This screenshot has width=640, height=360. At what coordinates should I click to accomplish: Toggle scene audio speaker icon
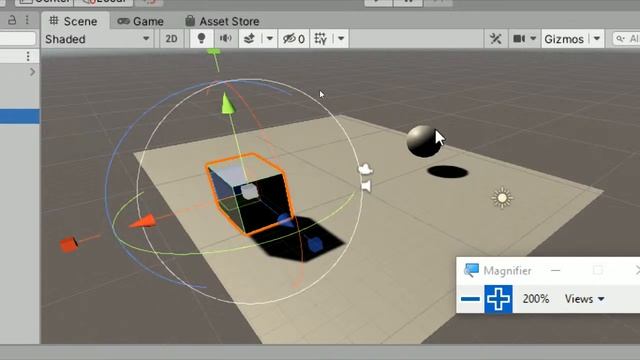(225, 39)
